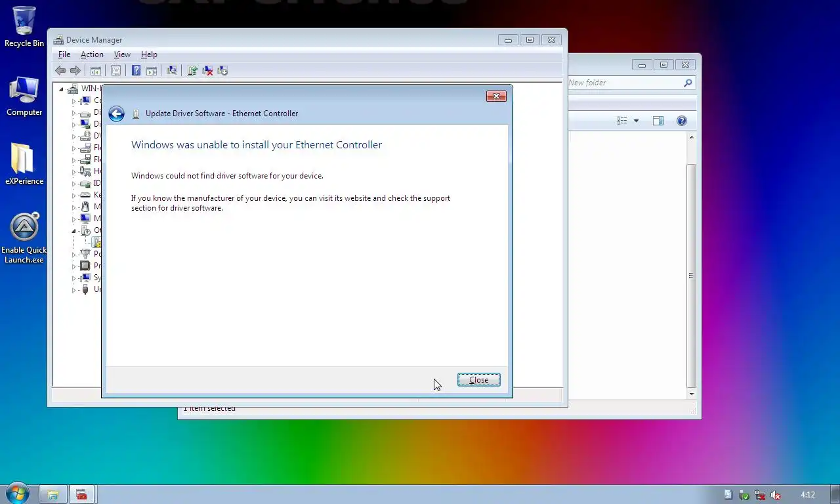Viewport: 840px width, 504px height.
Task: Expand the Keyboards category arrow
Action: click(x=73, y=196)
